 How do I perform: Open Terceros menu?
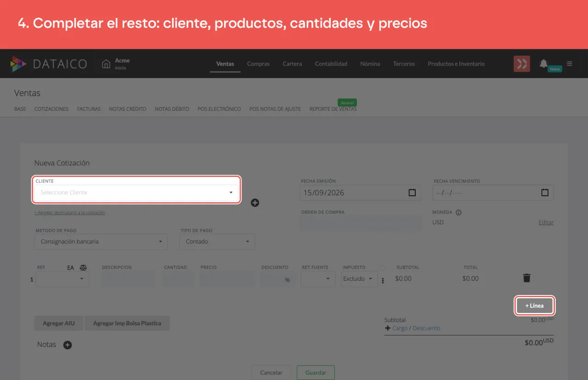(404, 64)
